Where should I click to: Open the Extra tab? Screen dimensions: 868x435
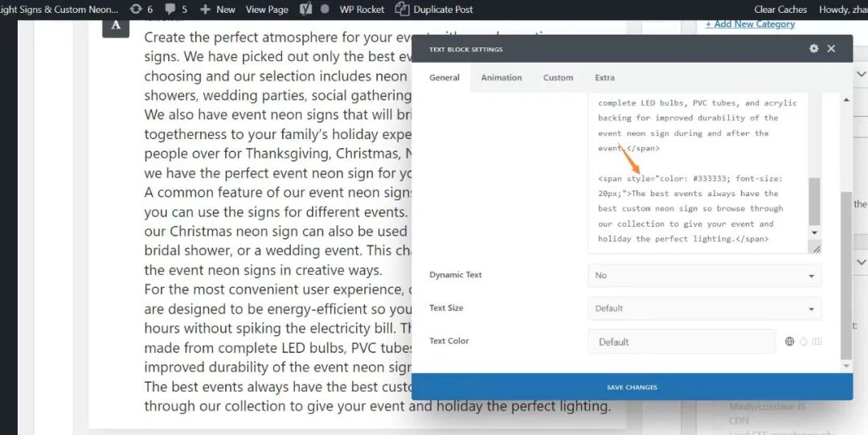604,78
